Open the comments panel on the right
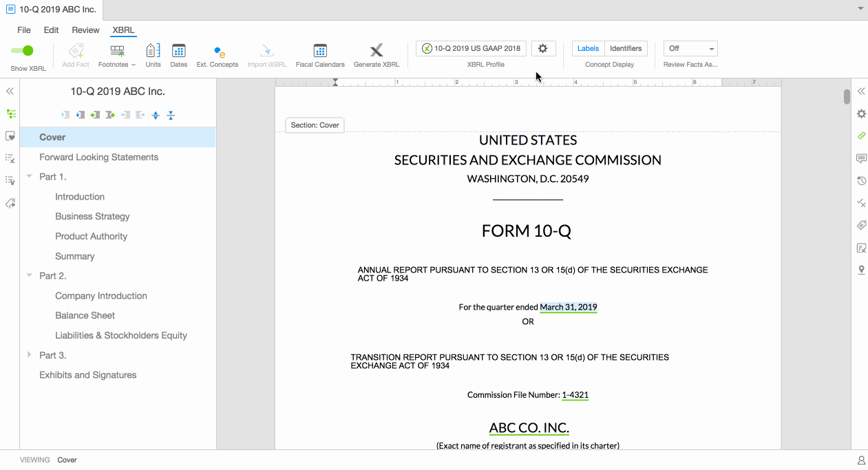The width and height of the screenshot is (868, 470). tap(861, 158)
